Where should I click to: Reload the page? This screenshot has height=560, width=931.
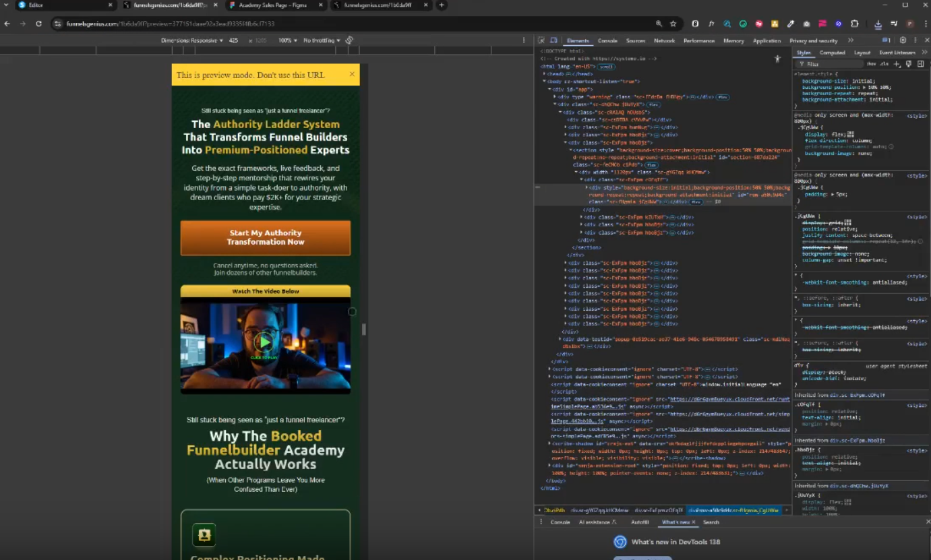[x=38, y=24]
